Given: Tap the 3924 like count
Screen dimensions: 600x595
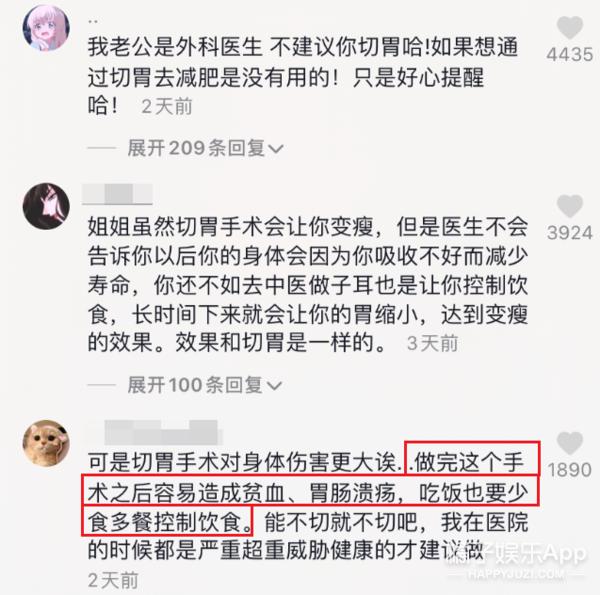Looking at the screenshot, I should pos(570,233).
